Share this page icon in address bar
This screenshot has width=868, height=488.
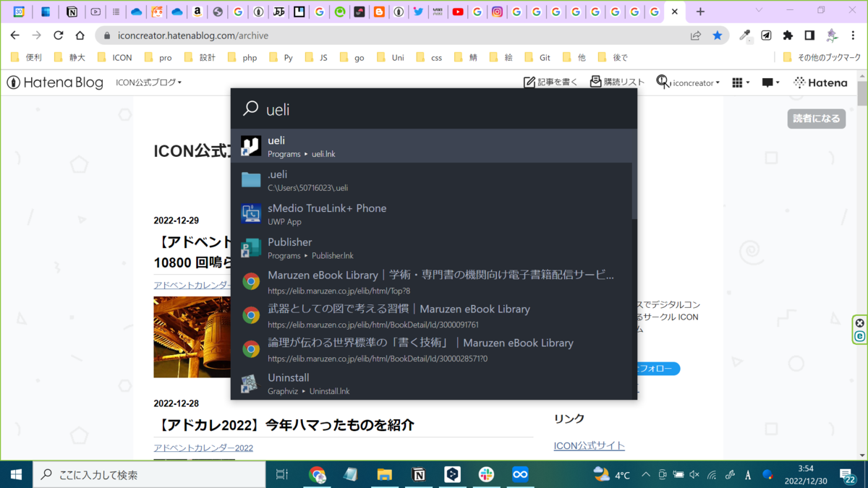click(696, 35)
